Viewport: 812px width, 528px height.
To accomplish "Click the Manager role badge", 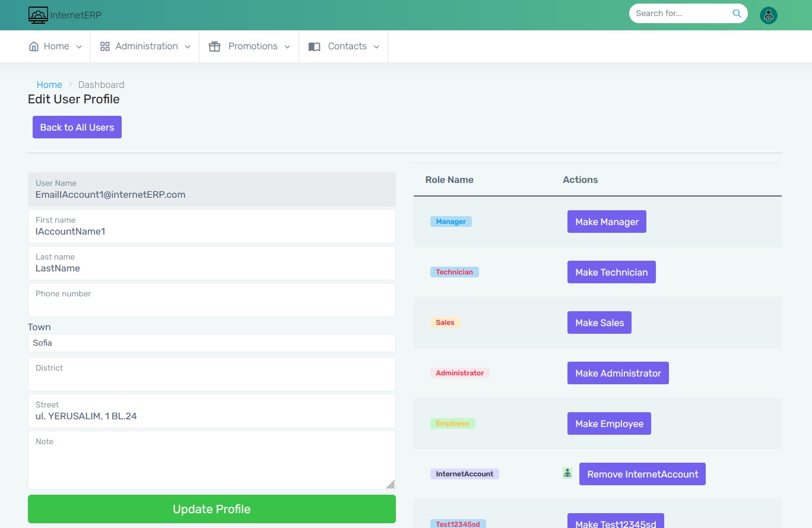I will tap(451, 222).
